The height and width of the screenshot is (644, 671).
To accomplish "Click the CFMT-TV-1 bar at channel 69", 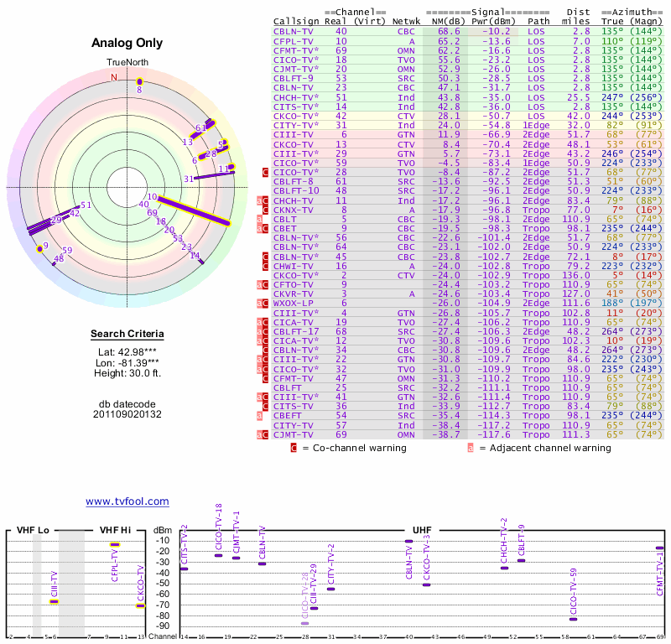I will (659, 548).
